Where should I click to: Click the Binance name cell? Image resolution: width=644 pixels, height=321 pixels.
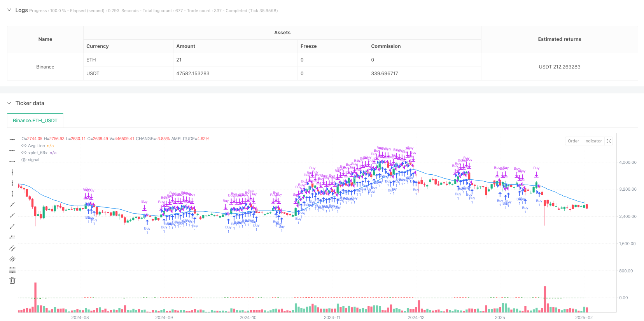[45, 67]
